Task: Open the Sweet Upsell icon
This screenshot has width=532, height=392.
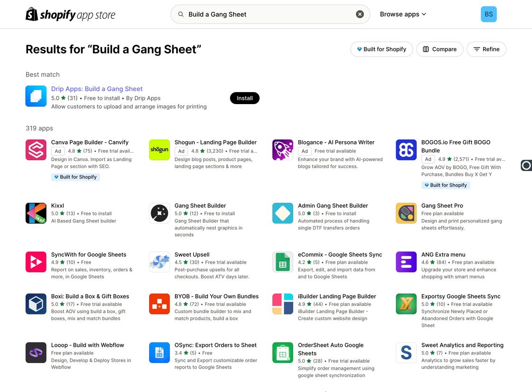Action: click(160, 262)
